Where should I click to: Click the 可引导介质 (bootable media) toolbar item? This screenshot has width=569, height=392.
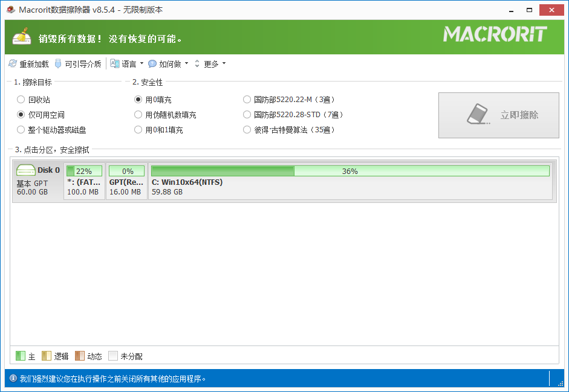point(78,64)
